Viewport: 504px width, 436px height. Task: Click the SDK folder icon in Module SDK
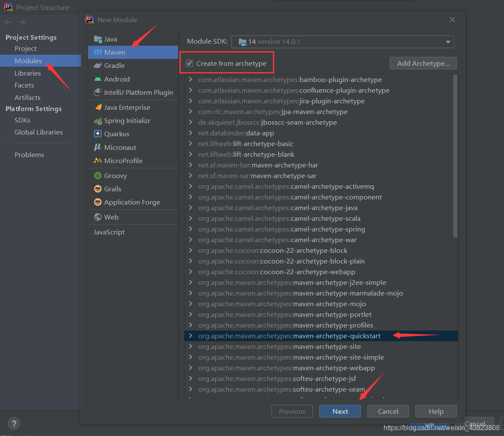[243, 42]
